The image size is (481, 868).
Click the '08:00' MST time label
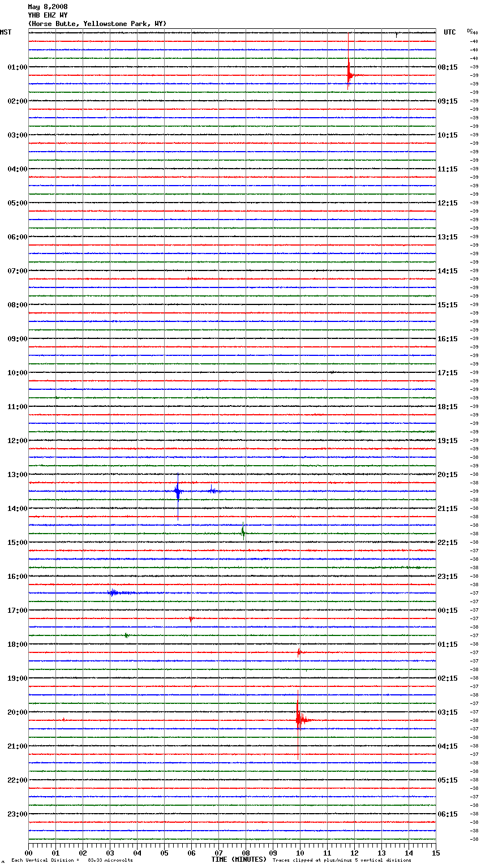tap(18, 304)
